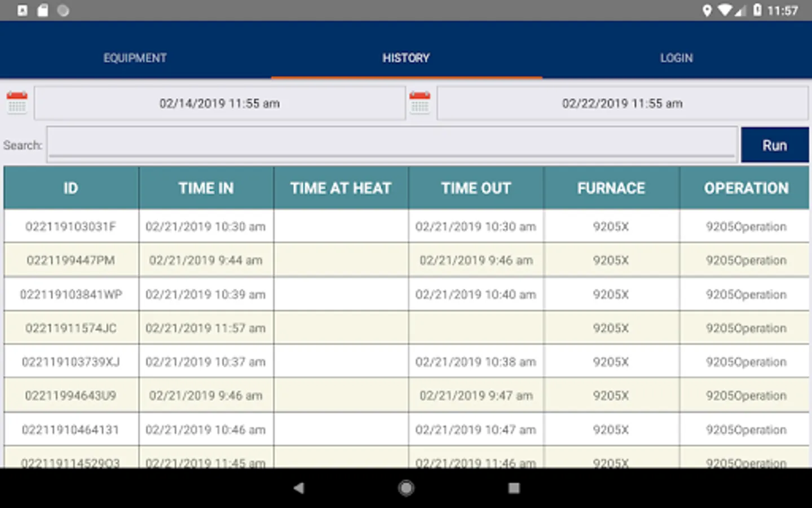The width and height of the screenshot is (812, 508).
Task: Tap the battery status icon
Action: [x=757, y=10]
